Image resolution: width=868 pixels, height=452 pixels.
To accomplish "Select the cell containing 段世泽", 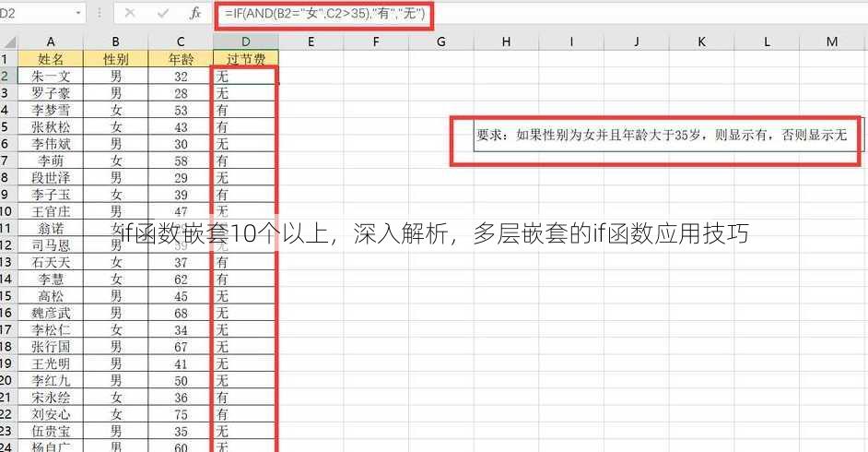I will pos(51,177).
